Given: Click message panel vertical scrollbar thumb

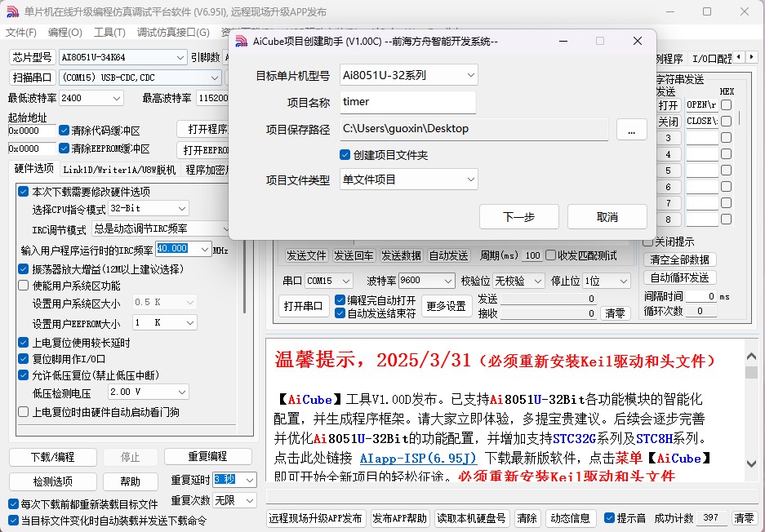Looking at the screenshot, I should click(x=751, y=373).
